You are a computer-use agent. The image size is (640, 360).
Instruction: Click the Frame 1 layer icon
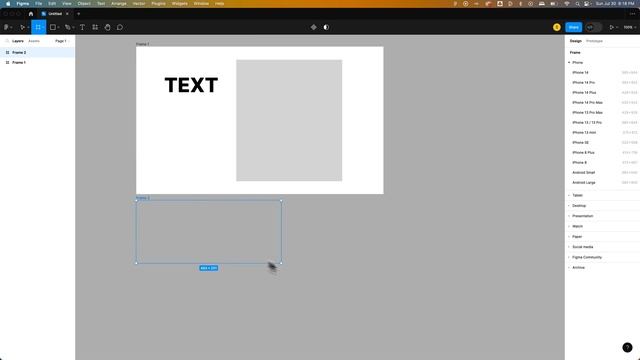click(7, 62)
